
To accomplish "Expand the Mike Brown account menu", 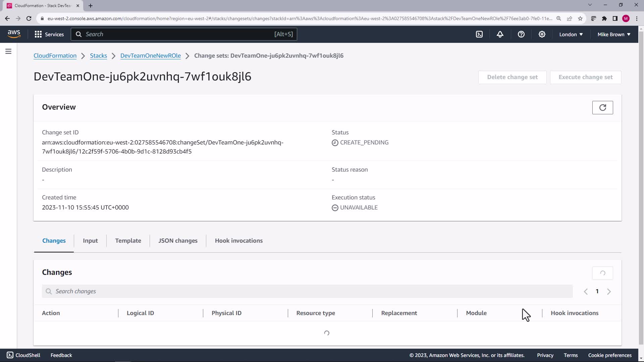I will pos(614,34).
